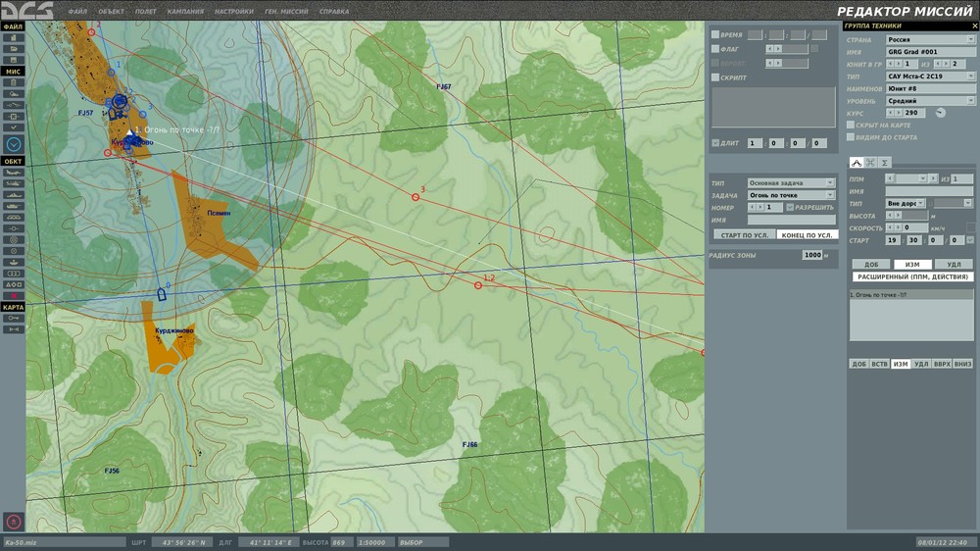Click the red X delete object icon
Viewport: 980px width, 551px height.
click(x=13, y=296)
